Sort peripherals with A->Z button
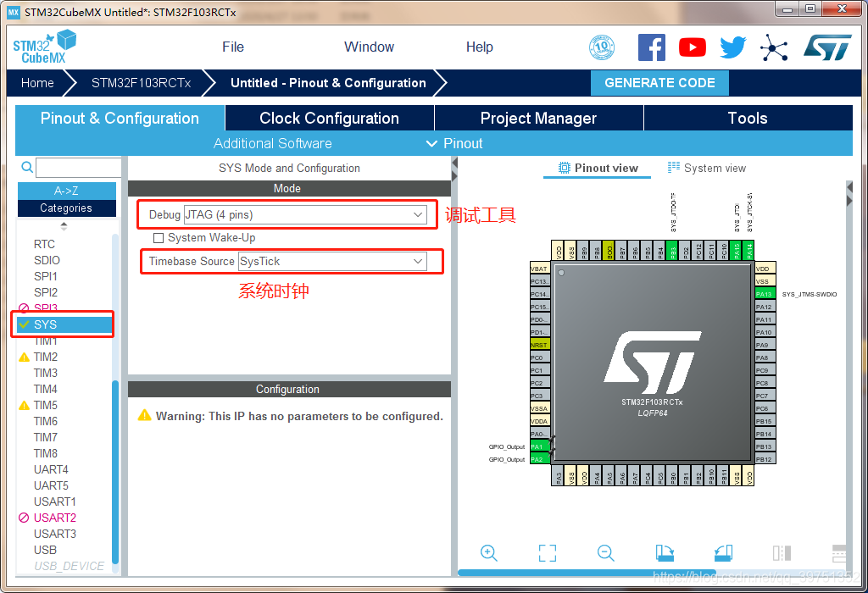 66,191
